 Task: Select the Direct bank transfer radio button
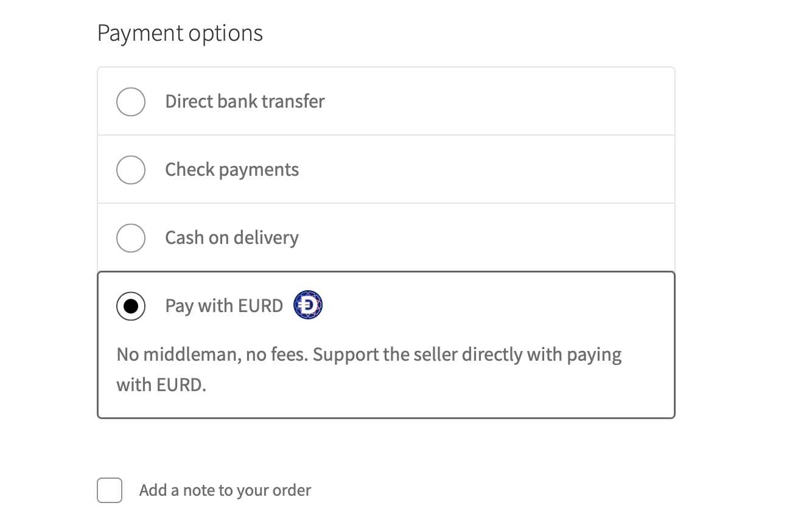(x=130, y=102)
